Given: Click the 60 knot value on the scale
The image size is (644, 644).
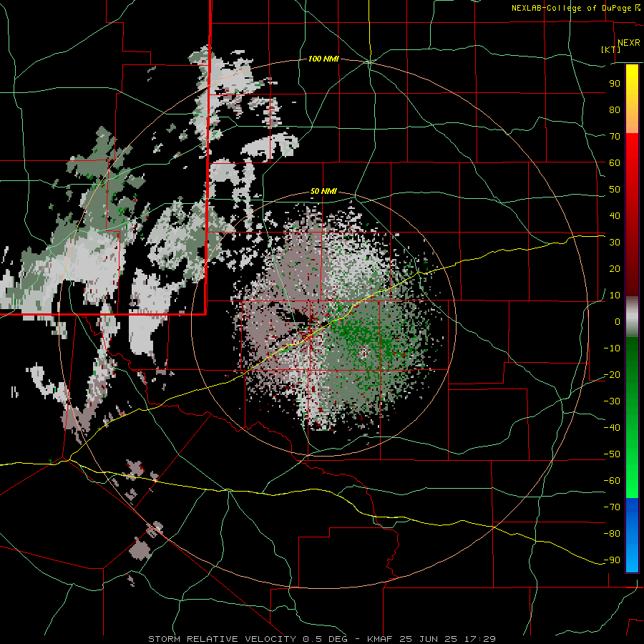Looking at the screenshot, I should (x=615, y=163).
